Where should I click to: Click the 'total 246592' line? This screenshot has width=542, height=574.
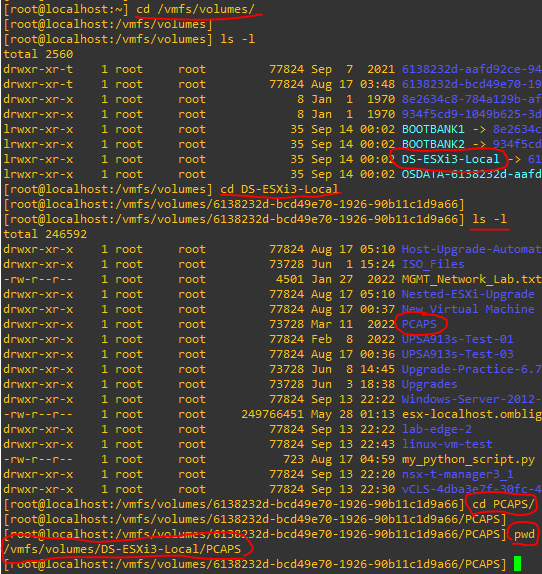(x=45, y=234)
